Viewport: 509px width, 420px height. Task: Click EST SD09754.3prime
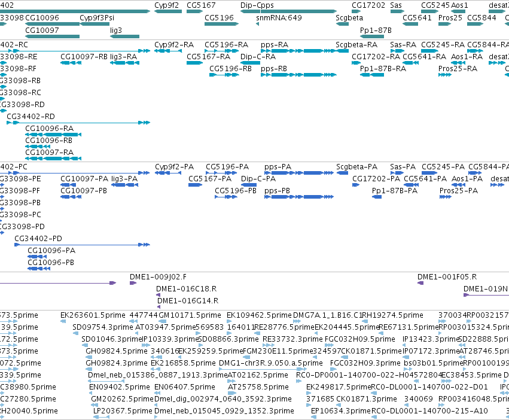pos(103,327)
